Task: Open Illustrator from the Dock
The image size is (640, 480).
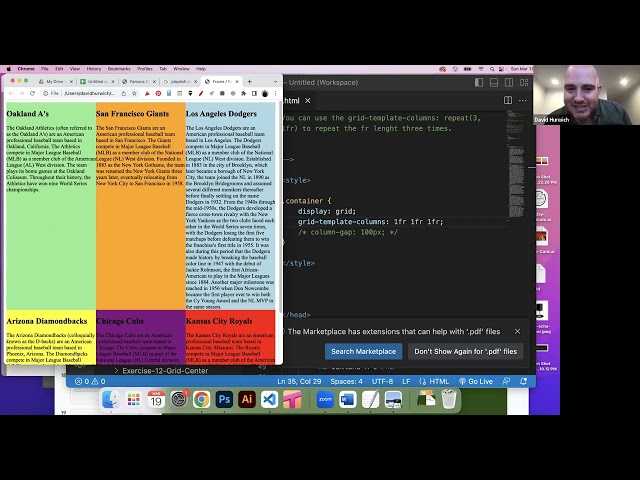Action: 247,400
